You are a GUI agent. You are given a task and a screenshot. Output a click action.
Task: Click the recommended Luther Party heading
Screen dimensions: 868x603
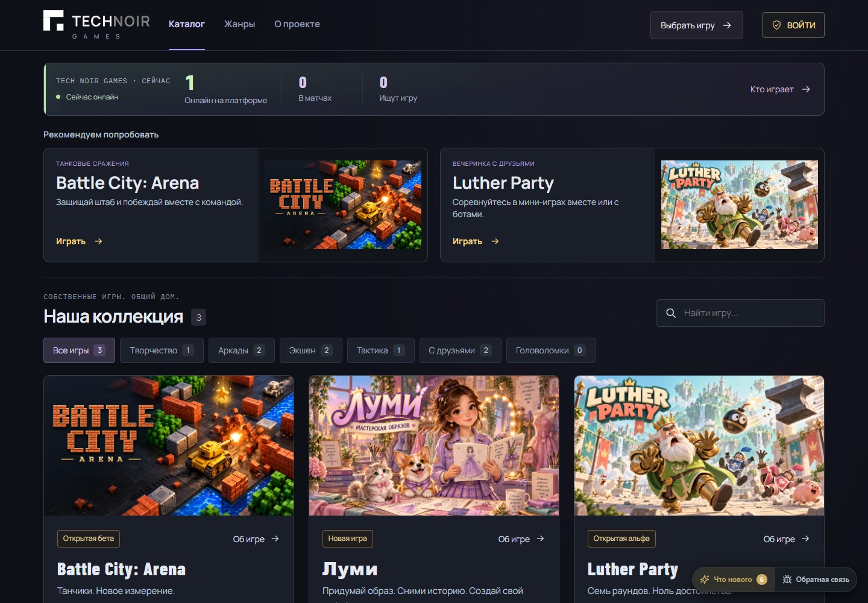503,183
